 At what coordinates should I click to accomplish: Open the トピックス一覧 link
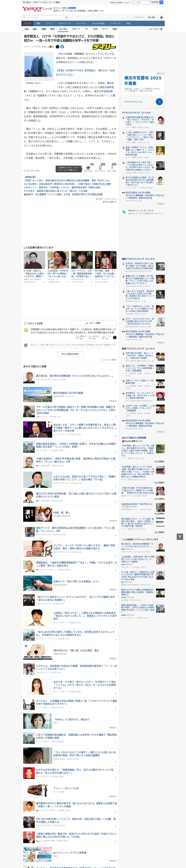155,29
